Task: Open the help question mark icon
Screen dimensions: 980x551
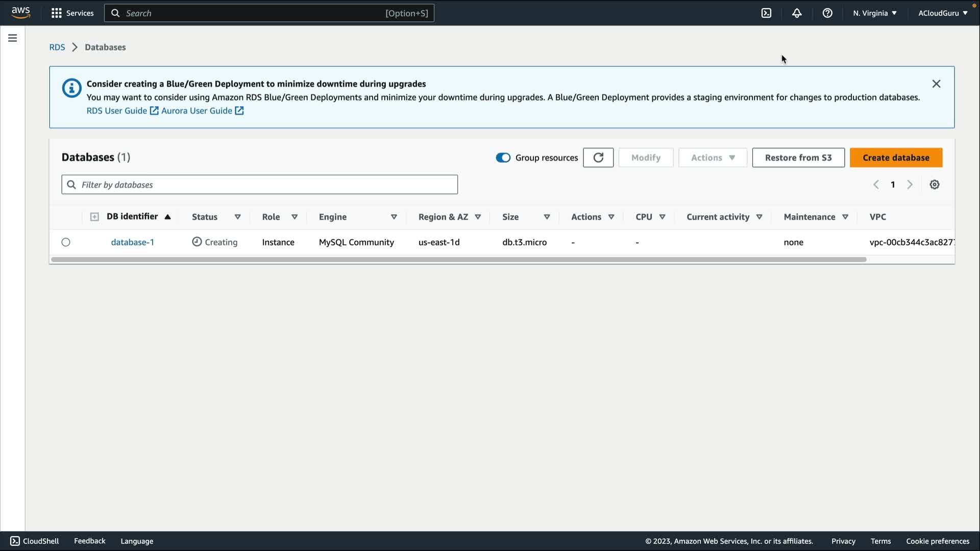Action: click(827, 13)
